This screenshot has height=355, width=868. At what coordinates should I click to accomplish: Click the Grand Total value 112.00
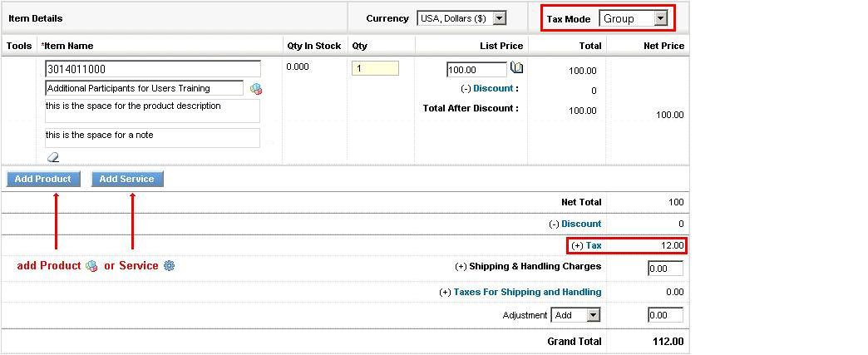coord(667,341)
